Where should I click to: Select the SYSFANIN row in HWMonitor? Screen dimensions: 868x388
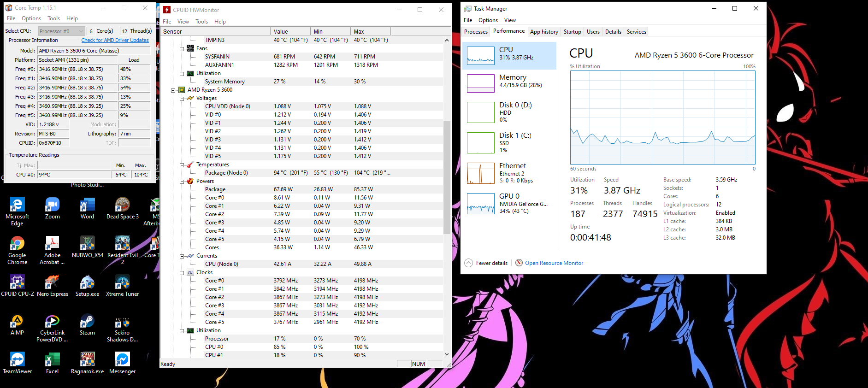coord(302,57)
